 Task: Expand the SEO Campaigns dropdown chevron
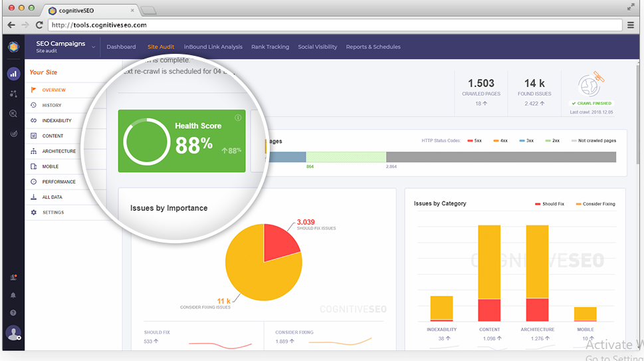(x=94, y=47)
